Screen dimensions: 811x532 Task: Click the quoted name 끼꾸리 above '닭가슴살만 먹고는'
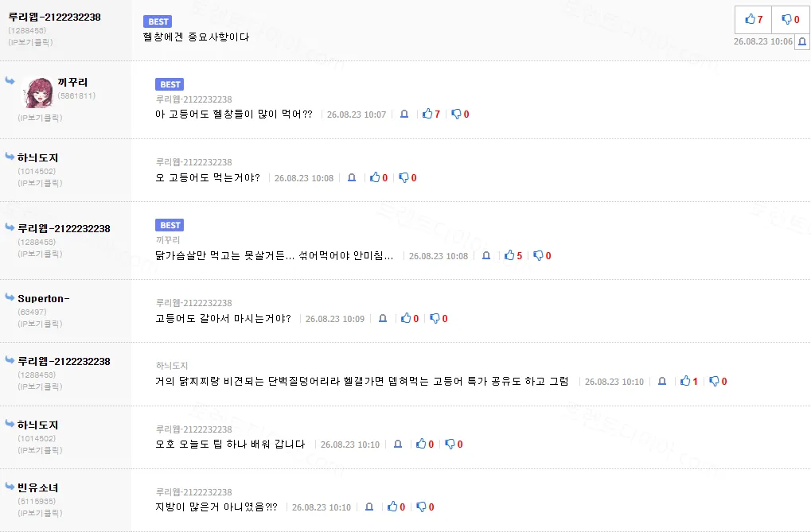pyautogui.click(x=168, y=240)
